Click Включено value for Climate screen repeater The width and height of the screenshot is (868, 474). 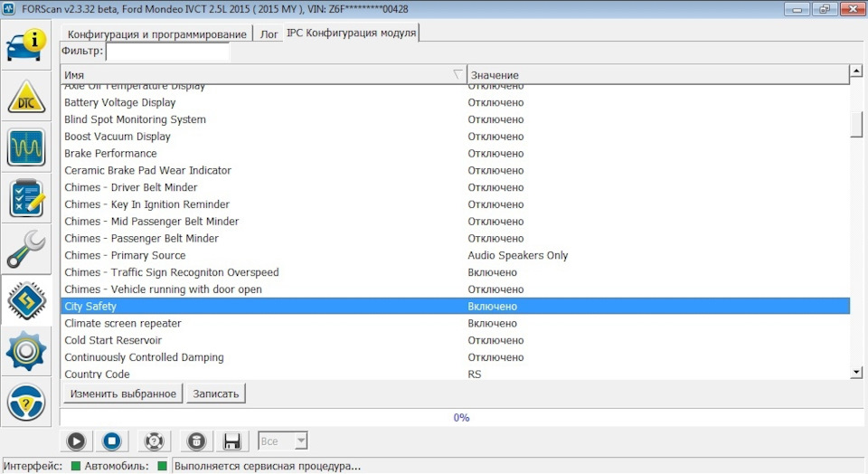tap(492, 323)
